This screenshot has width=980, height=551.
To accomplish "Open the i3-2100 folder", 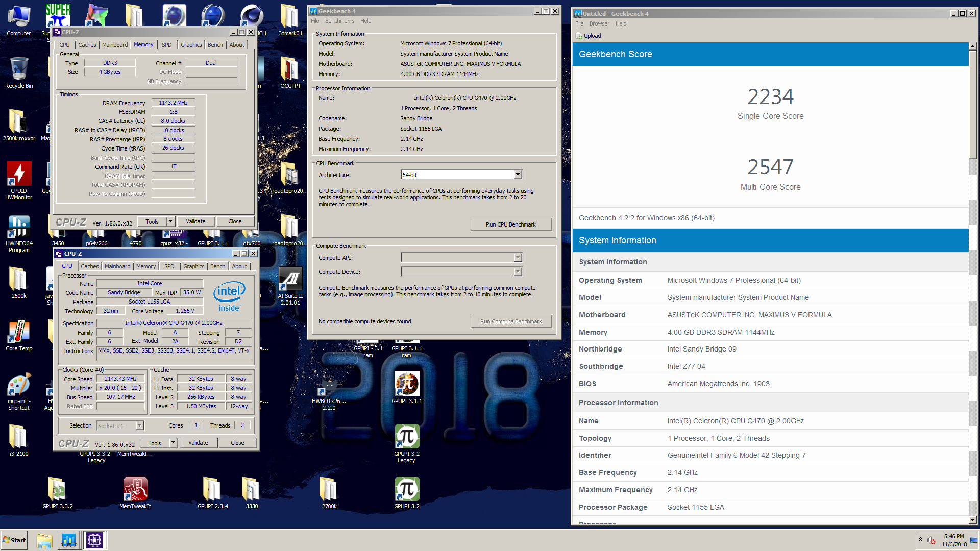I will pos(19,440).
